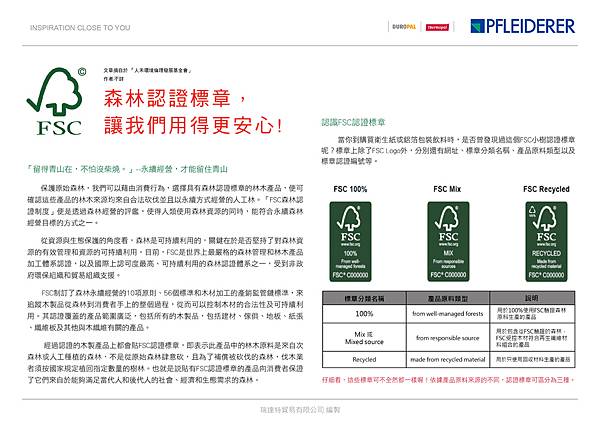Click the FSC 100% label badge

(351, 242)
